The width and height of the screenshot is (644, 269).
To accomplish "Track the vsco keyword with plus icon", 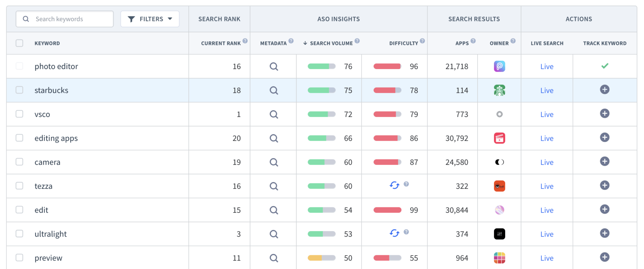I will pyautogui.click(x=604, y=114).
